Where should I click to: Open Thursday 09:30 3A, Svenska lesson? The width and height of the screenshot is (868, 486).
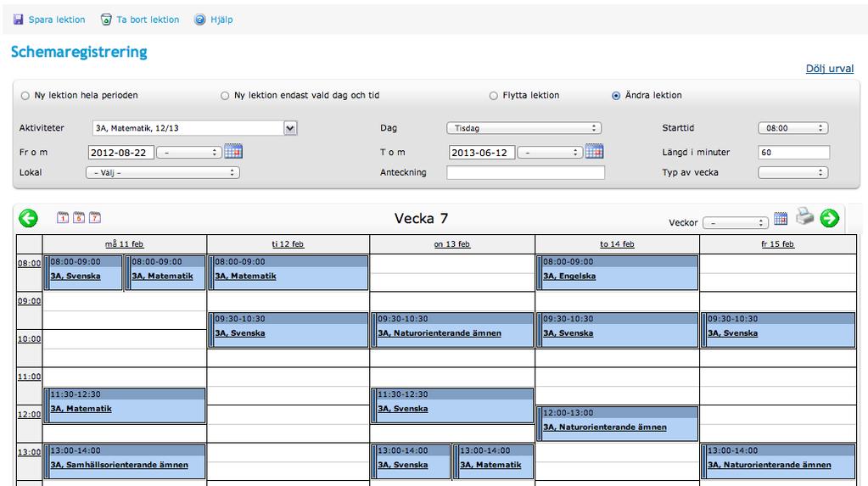pos(617,330)
